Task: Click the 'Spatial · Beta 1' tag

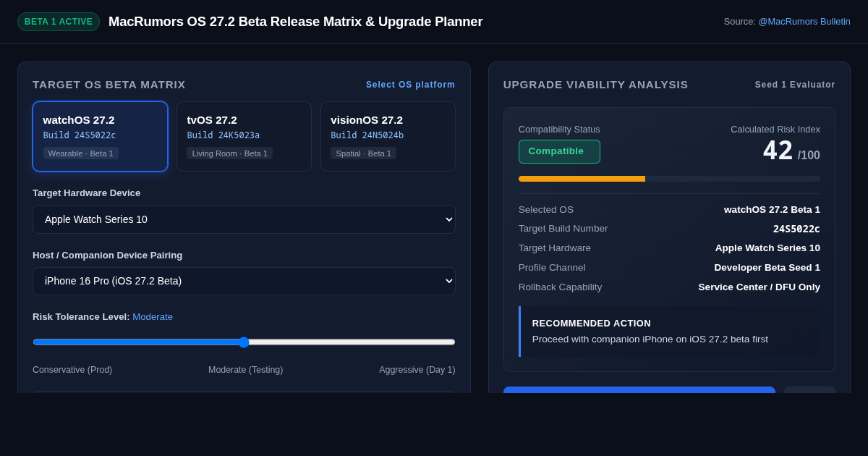Action: 363,153
